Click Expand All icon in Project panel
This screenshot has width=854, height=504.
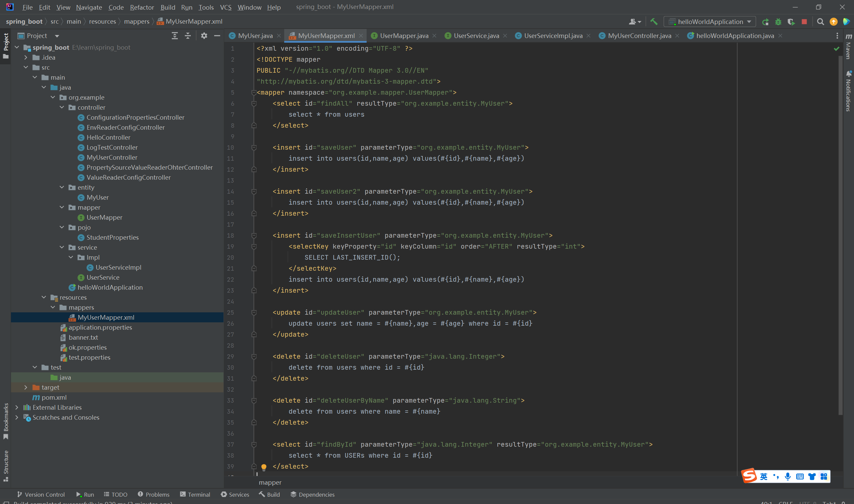point(175,36)
